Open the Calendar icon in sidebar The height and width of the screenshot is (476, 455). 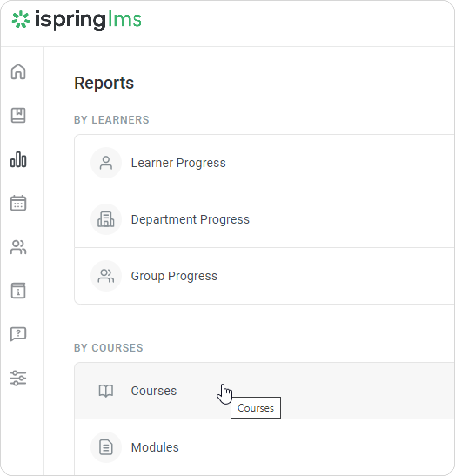18,203
